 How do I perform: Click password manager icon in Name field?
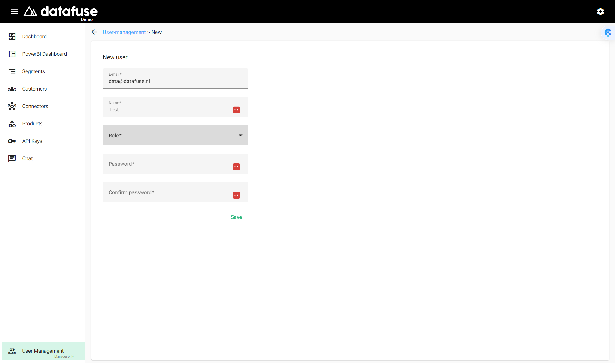[x=236, y=110]
